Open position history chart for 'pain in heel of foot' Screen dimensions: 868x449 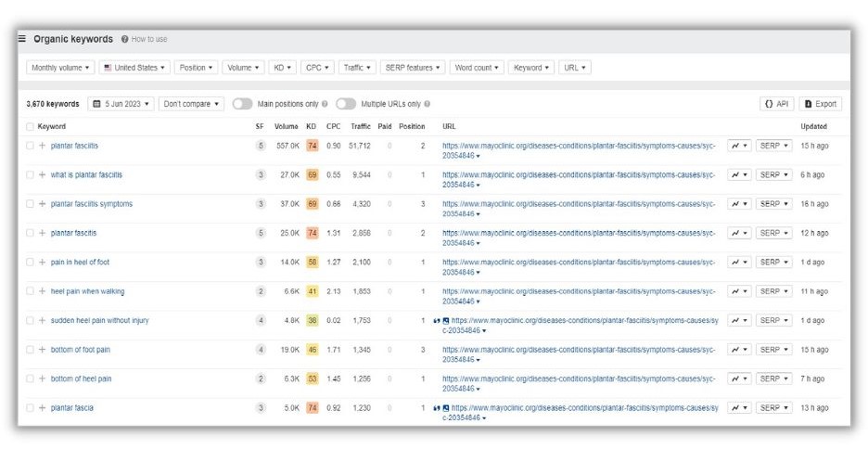[739, 262]
